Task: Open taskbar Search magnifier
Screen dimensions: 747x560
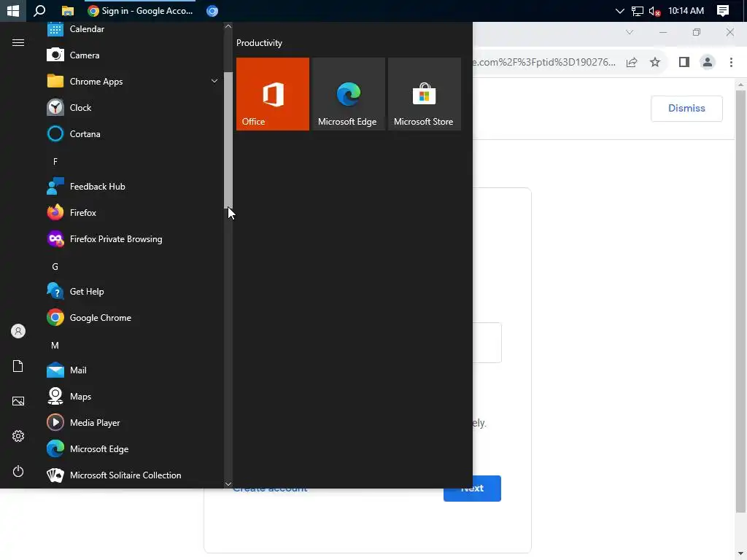Action: click(x=39, y=10)
